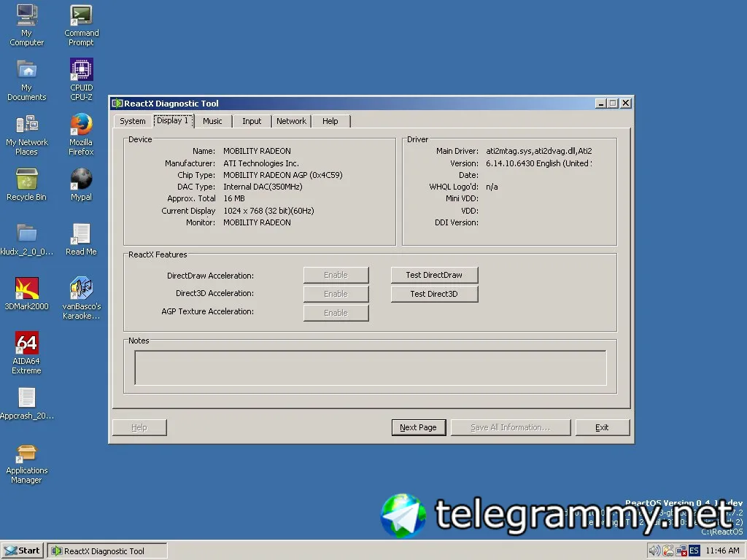Click the safely remove hardware tray icon
747x560 pixels.
click(x=668, y=551)
